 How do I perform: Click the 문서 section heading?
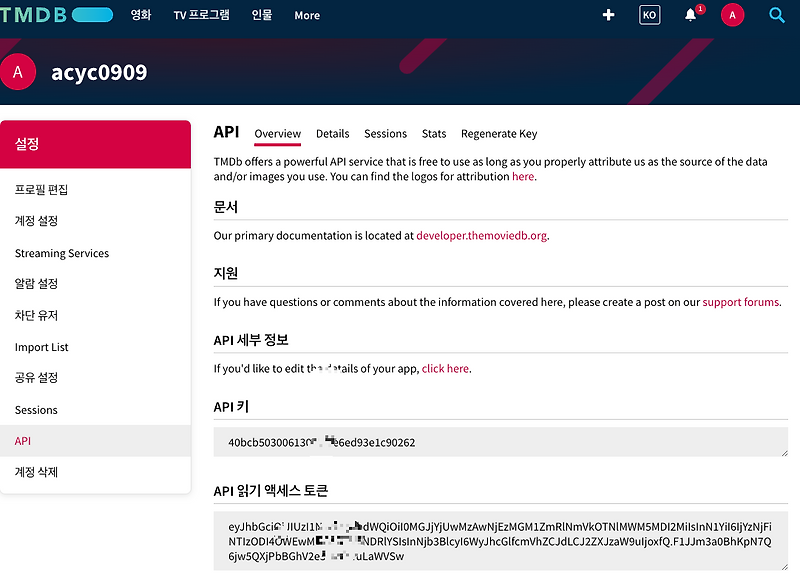tap(226, 207)
